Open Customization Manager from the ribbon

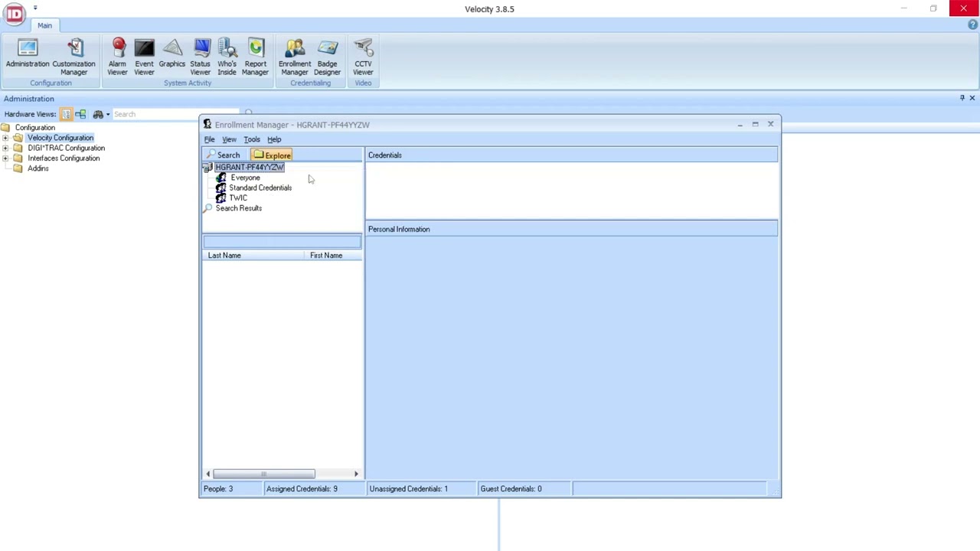point(73,57)
